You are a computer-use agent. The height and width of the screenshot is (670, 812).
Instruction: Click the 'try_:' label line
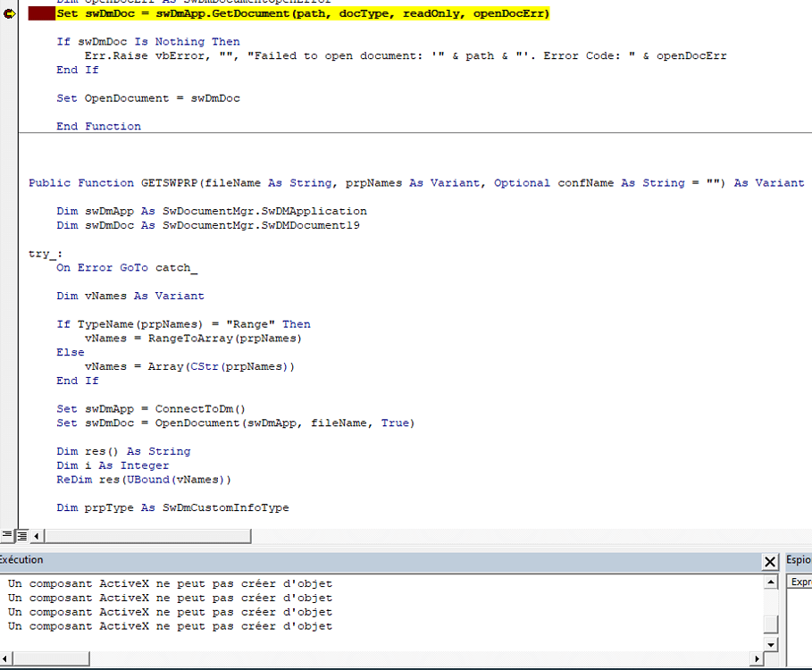tap(45, 254)
